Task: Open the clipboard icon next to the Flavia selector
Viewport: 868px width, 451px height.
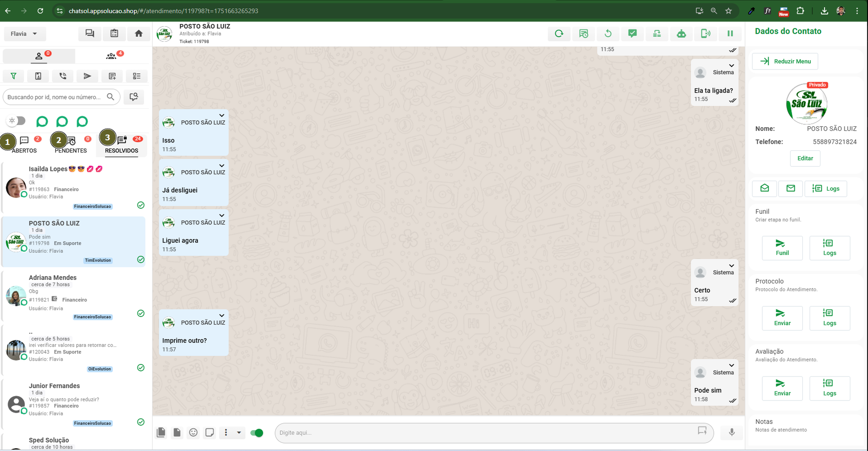Action: (x=114, y=33)
